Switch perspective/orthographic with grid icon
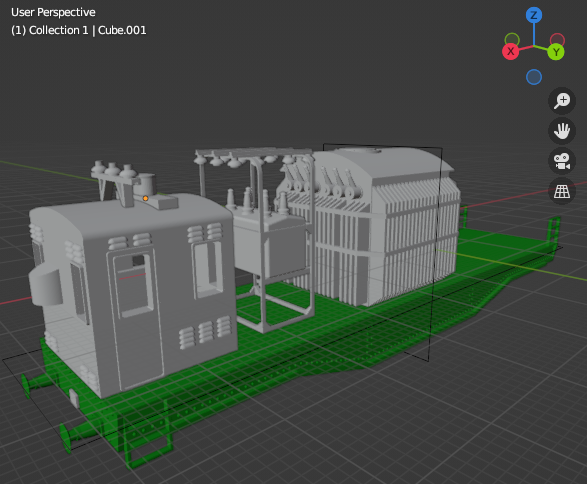Viewport: 587px width, 484px height. coord(562,192)
